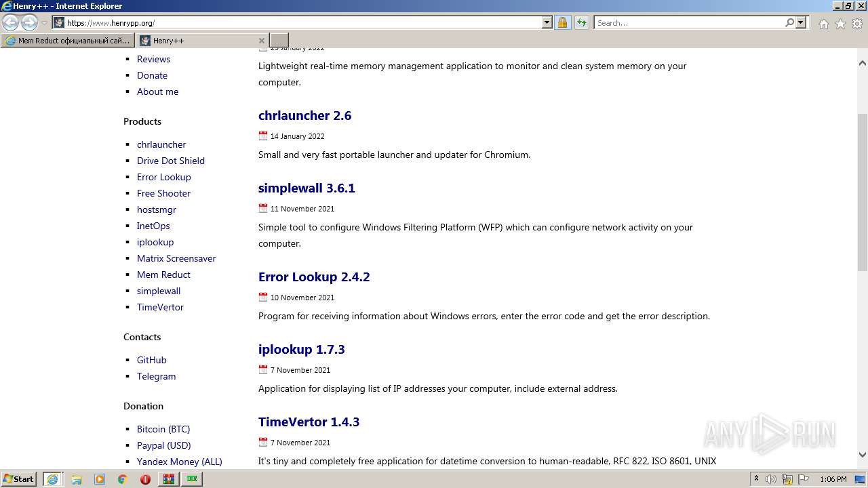Screen dimensions: 868x488
Task: Open the Free Shooter link
Action: (x=163, y=193)
